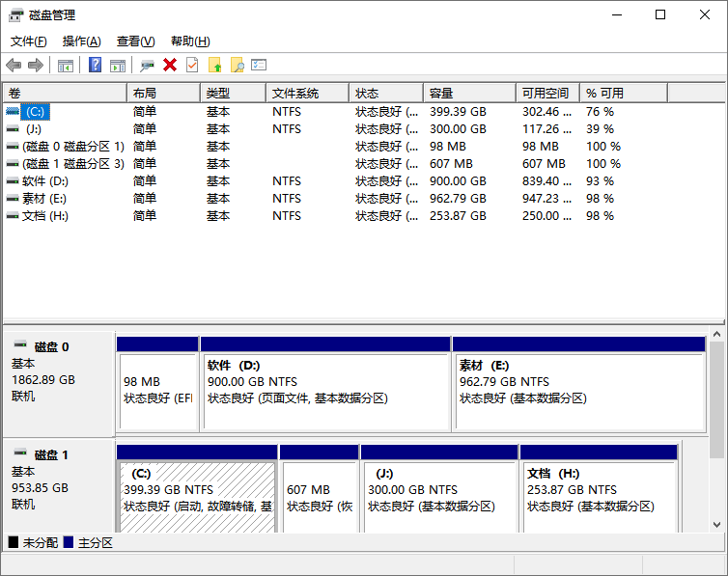Screen dimensions: 728x576
Task: Click the yellow folder up-arrow icon
Action: click(x=214, y=65)
